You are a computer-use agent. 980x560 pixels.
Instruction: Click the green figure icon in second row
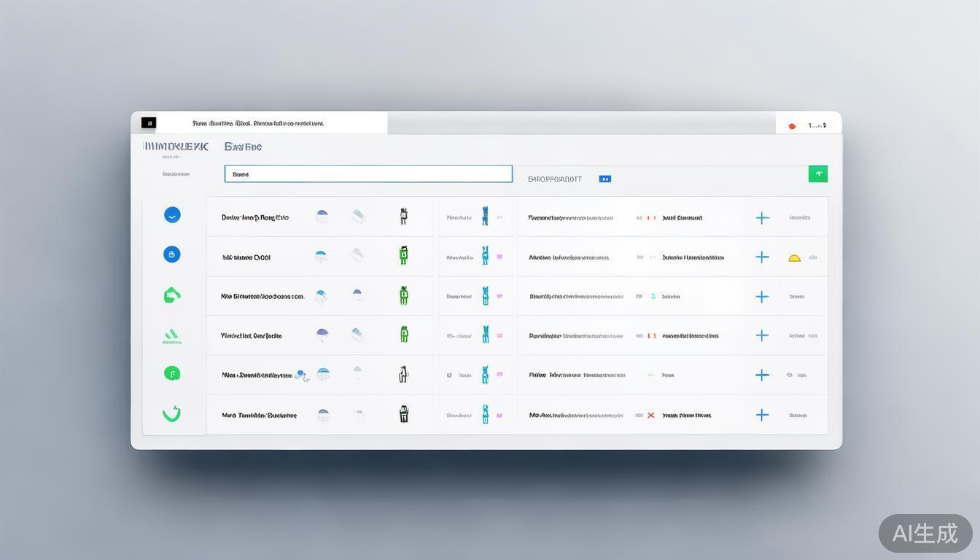tap(403, 255)
